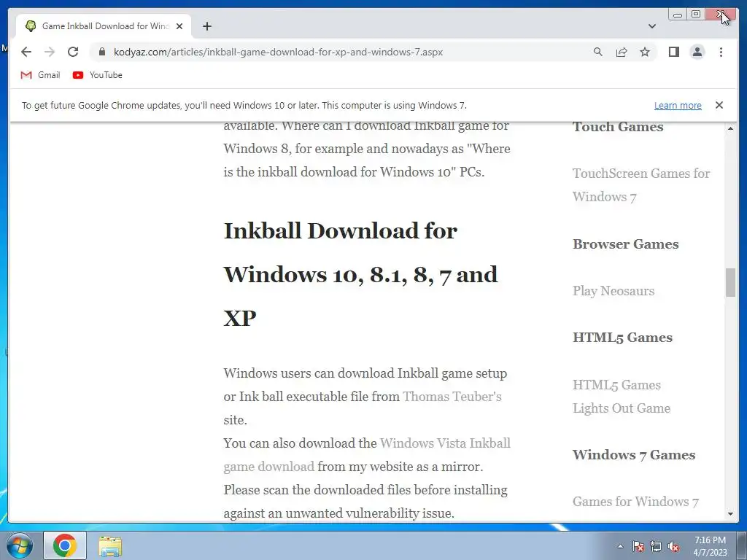Click the page scrollbar up arrow

pyautogui.click(x=730, y=128)
